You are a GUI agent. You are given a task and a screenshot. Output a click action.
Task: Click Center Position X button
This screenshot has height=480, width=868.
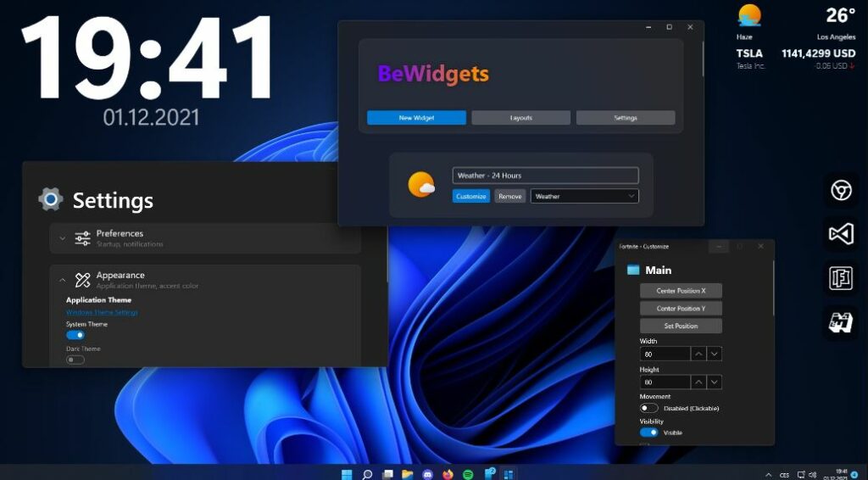click(x=681, y=291)
